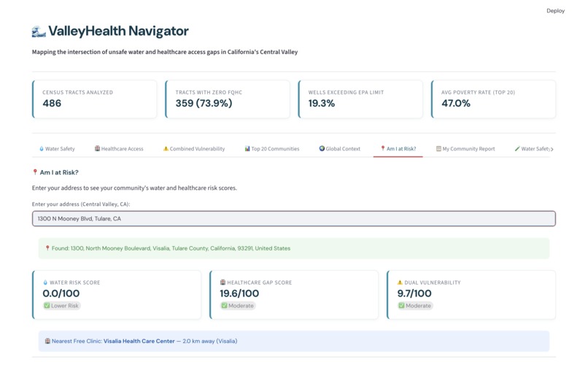Image resolution: width=588 pixels, height=368 pixels.
Task: Click the '2.0 km away (Visalia)' text
Action: click(210, 341)
